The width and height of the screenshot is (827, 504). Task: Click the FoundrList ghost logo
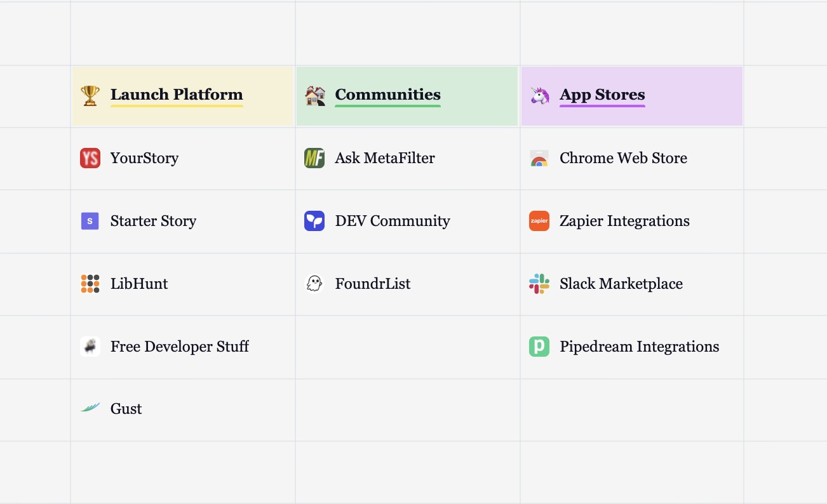point(314,284)
